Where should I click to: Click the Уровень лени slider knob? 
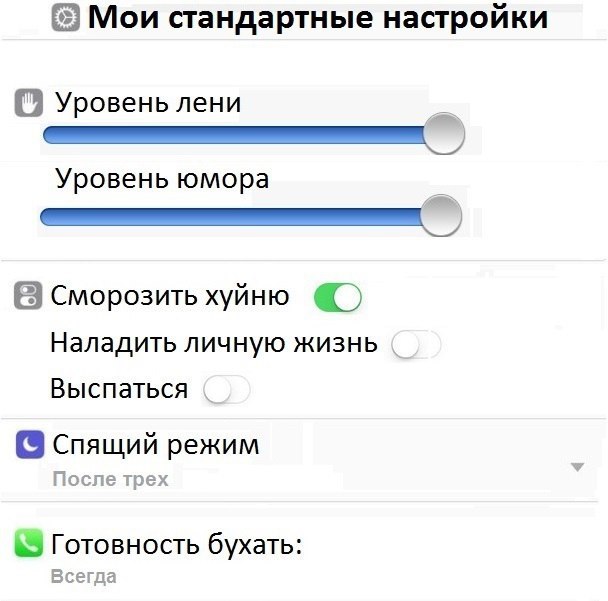click(443, 133)
